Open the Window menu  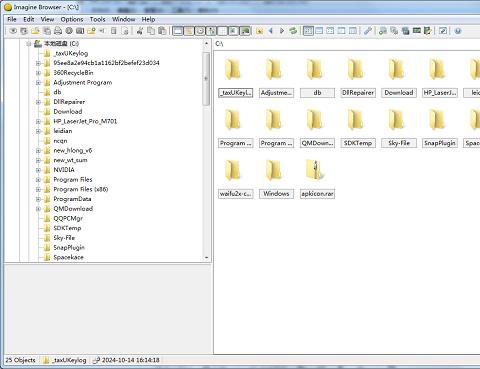(x=124, y=19)
